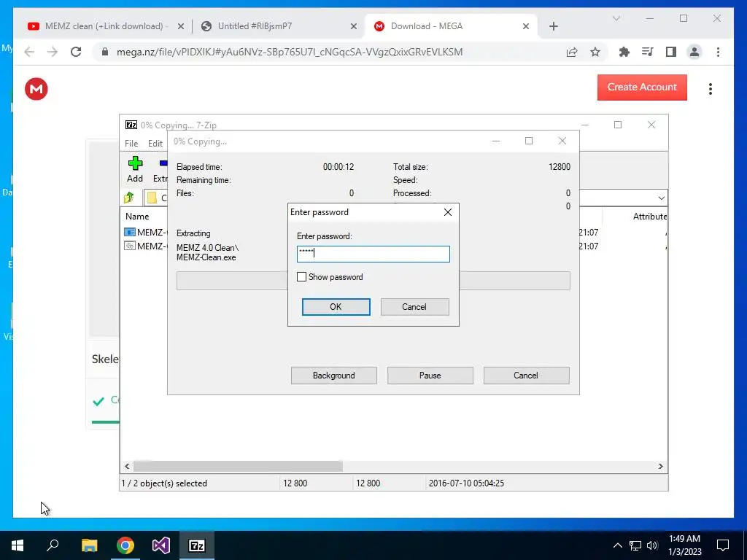Open Windows search from taskbar
This screenshot has width=747, height=560.
coord(53,545)
